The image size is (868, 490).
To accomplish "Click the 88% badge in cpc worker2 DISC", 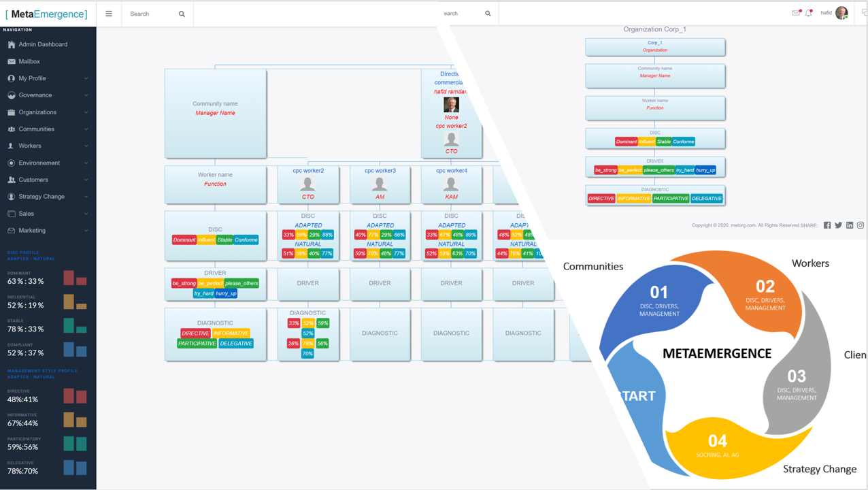I will [327, 235].
